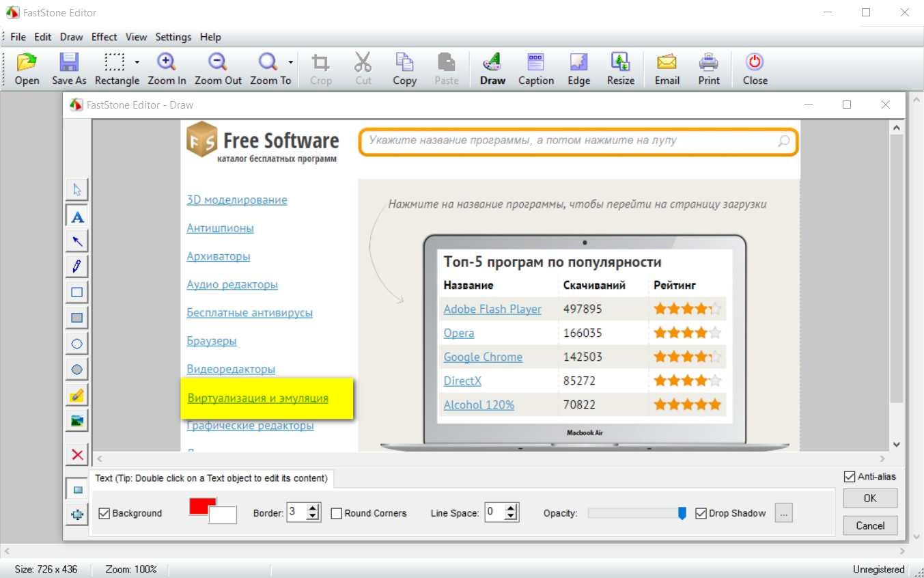Open drop shadow options ellipsis button
Image resolution: width=924 pixels, height=578 pixels.
[x=784, y=512]
